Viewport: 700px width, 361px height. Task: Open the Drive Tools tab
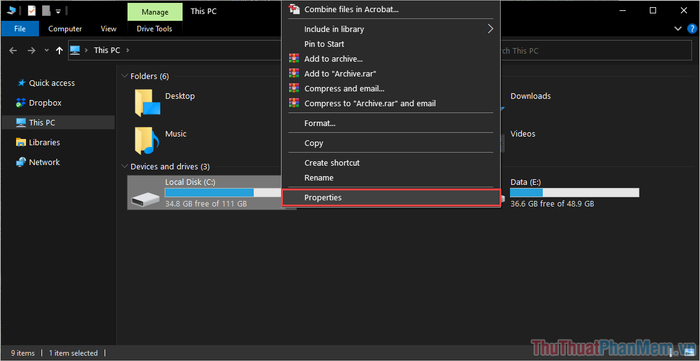154,29
